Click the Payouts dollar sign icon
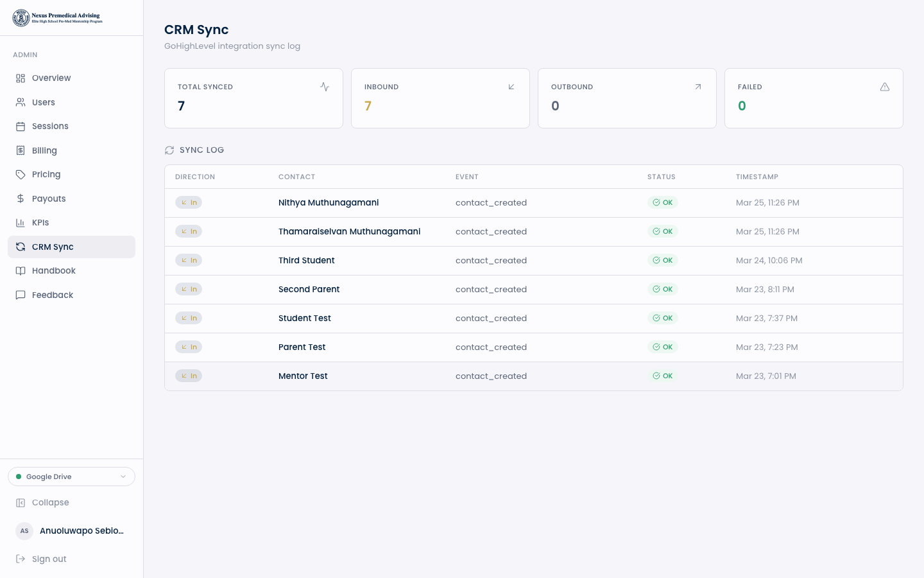Viewport: 924px width, 578px height. pyautogui.click(x=21, y=198)
